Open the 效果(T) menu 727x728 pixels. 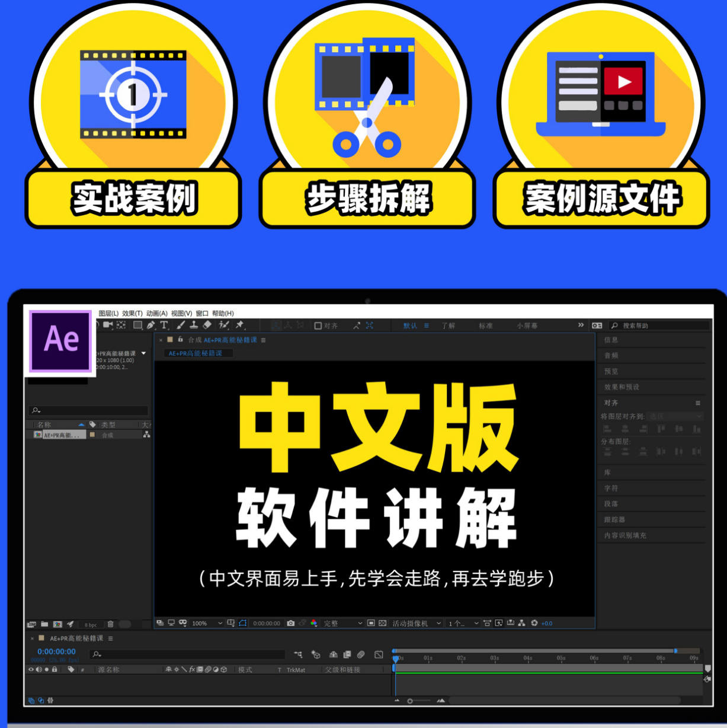point(132,313)
